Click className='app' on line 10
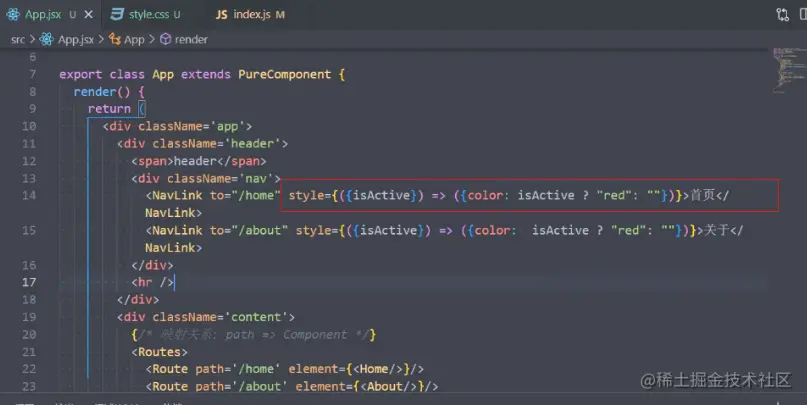 click(191, 126)
